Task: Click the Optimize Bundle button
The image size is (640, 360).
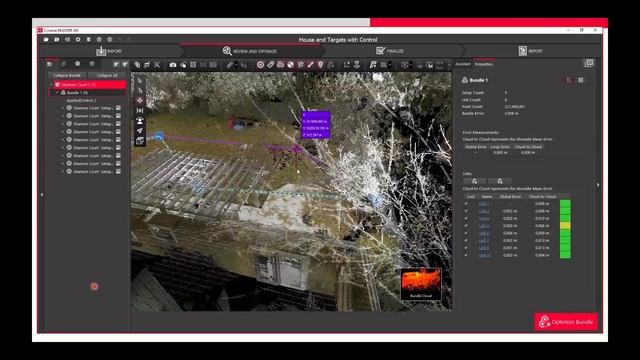Action: (x=566, y=322)
